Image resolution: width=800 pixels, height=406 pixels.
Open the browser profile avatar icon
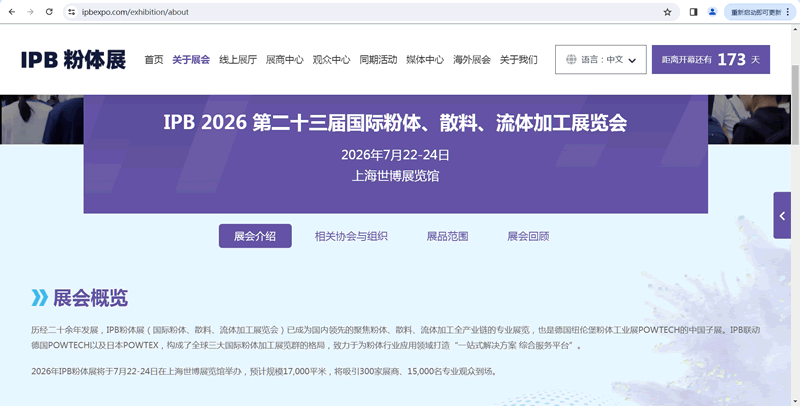pyautogui.click(x=712, y=12)
